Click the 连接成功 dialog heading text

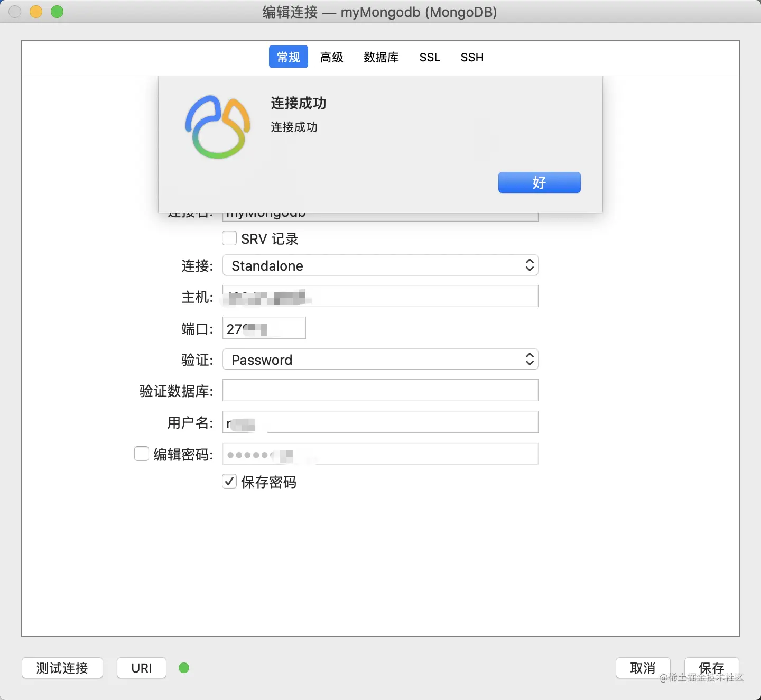pos(299,103)
